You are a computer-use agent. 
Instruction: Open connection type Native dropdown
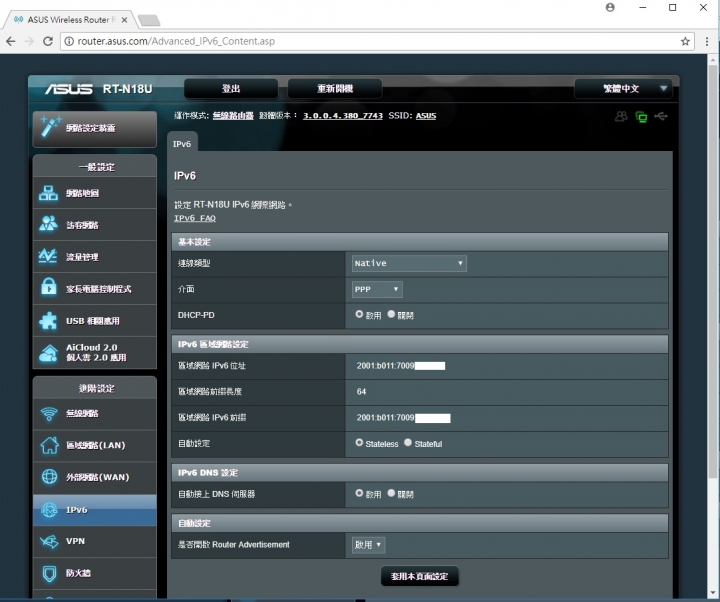pyautogui.click(x=409, y=263)
